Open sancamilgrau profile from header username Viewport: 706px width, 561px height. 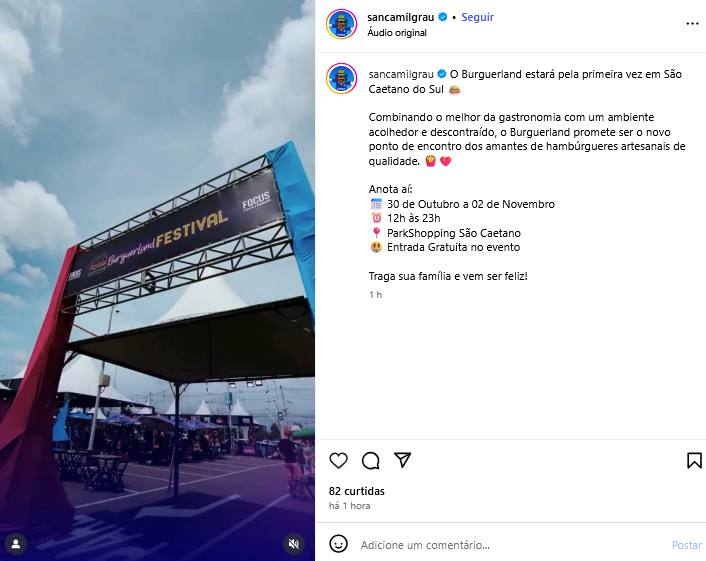[x=400, y=17]
